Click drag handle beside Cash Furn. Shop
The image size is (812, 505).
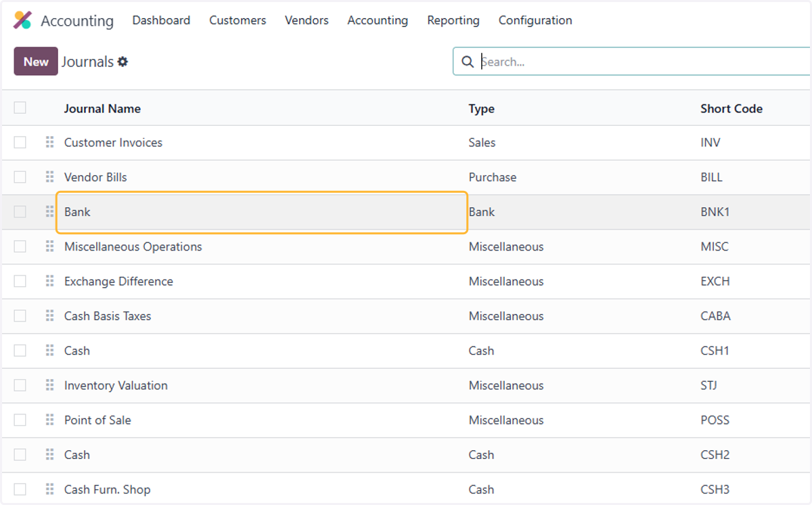49,489
